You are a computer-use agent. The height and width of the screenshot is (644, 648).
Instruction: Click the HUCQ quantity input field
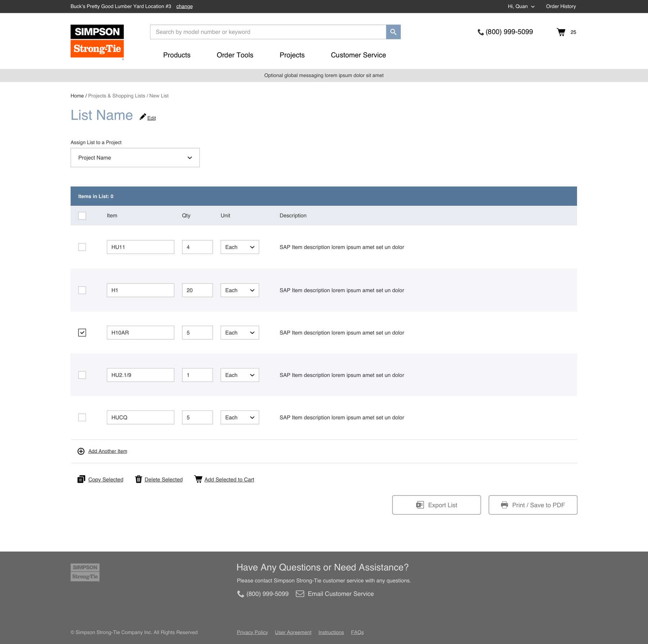pos(197,417)
